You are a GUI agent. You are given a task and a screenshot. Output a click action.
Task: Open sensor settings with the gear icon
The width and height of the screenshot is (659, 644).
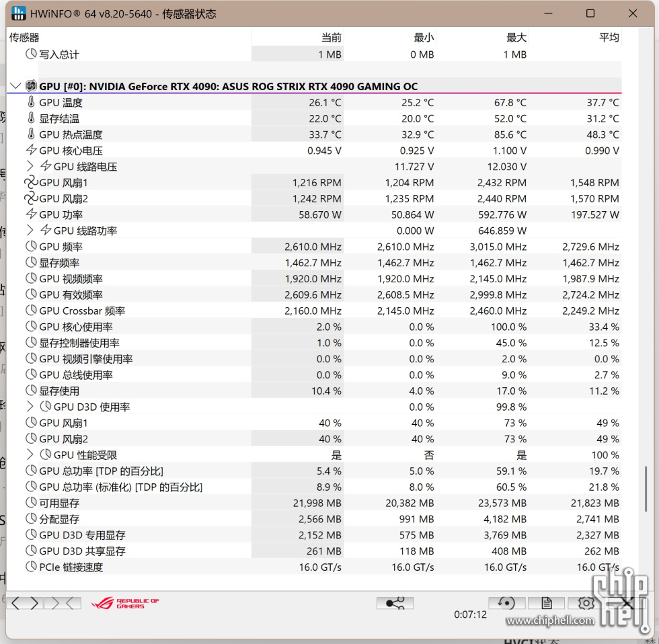click(586, 604)
